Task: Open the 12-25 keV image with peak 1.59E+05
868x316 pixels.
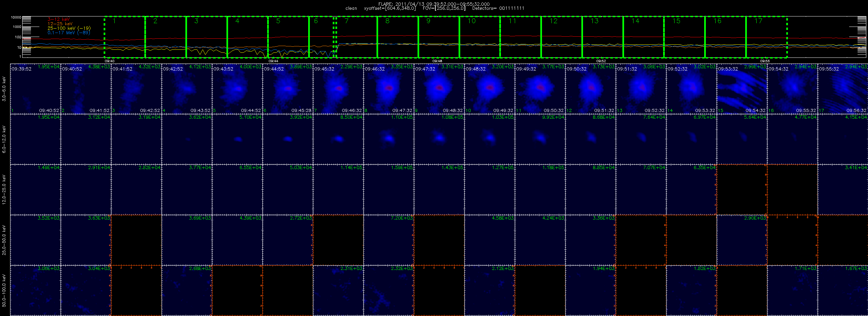Action: [x=389, y=190]
